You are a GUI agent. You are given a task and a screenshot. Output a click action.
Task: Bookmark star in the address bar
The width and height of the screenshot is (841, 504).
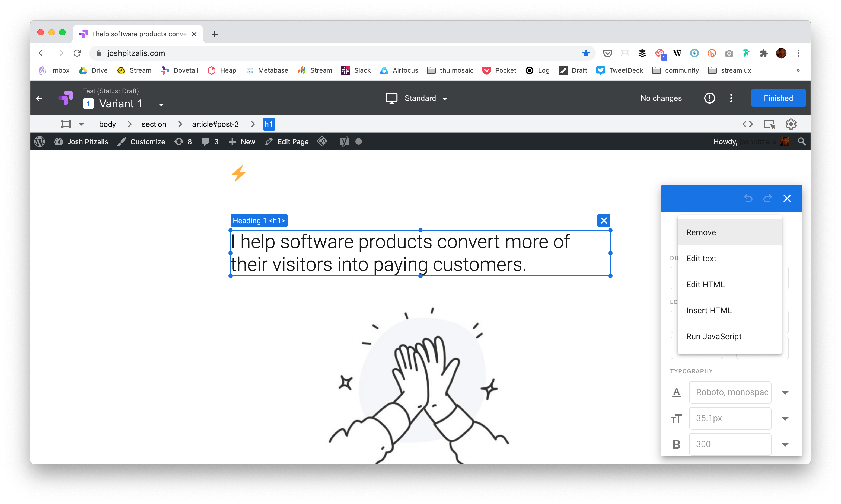pos(585,53)
